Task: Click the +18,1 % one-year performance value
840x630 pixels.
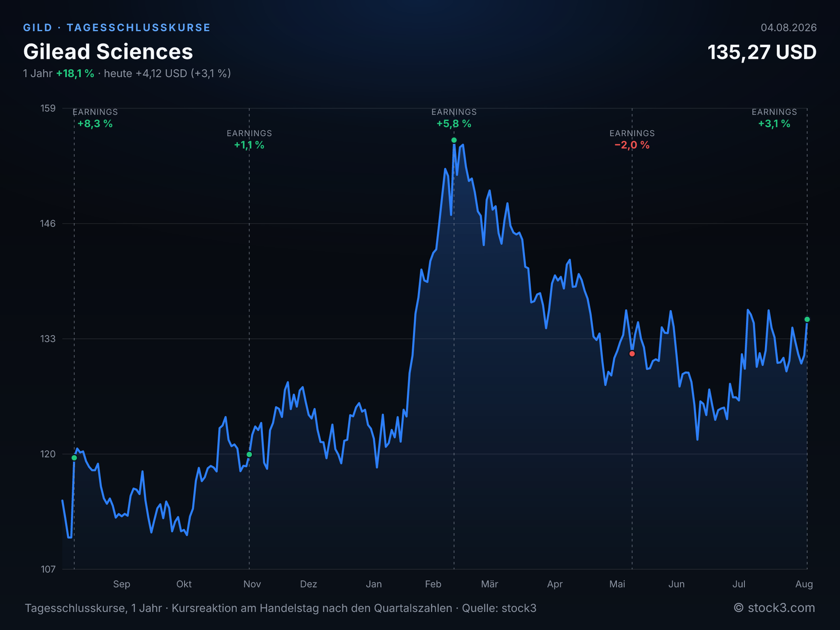Action: pos(75,73)
